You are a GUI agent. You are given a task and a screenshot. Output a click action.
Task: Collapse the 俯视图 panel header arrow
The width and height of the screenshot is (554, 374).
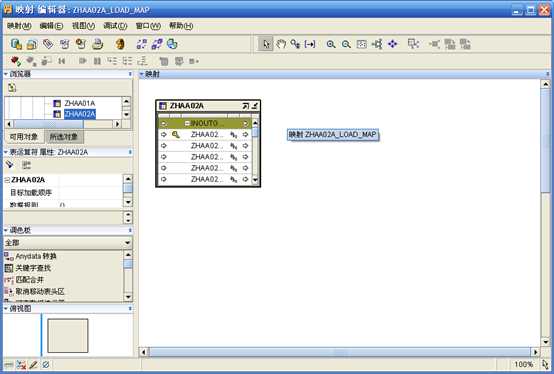(6, 309)
